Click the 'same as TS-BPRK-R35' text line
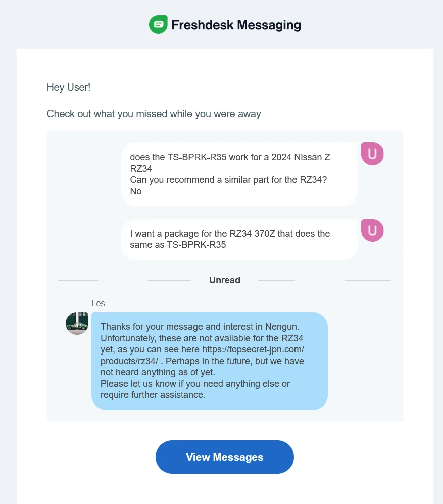 pyautogui.click(x=178, y=245)
